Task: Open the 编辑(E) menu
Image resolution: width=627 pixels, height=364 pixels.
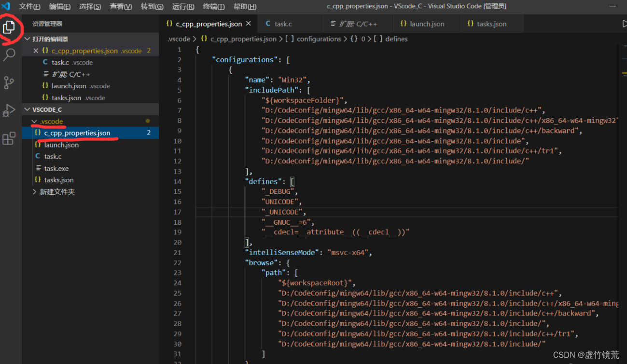Action: tap(60, 6)
